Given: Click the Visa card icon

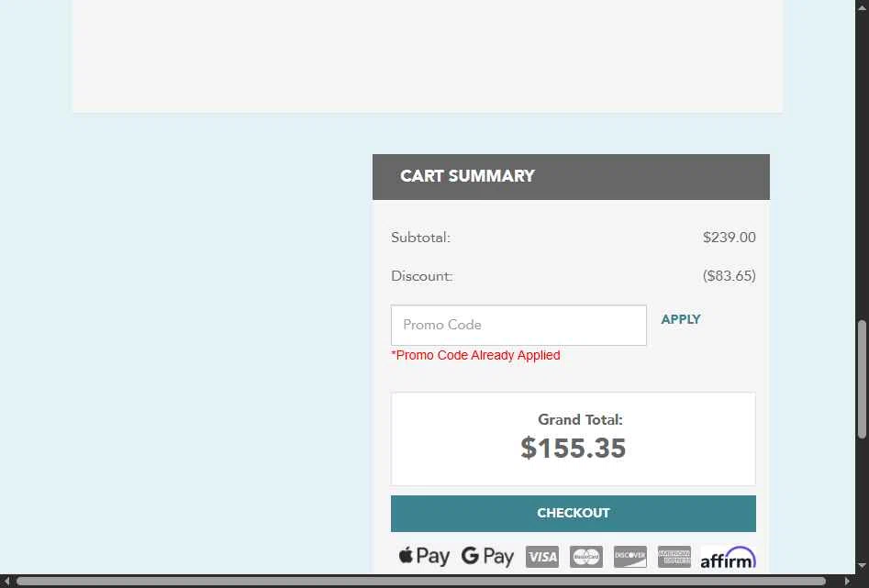Looking at the screenshot, I should pyautogui.click(x=542, y=557).
